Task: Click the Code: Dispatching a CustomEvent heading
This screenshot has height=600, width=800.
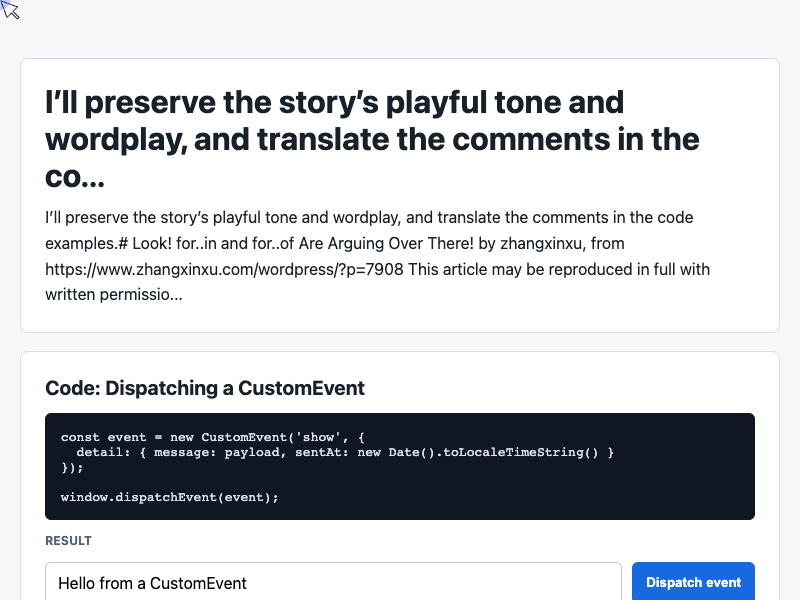Action: pyautogui.click(x=205, y=388)
